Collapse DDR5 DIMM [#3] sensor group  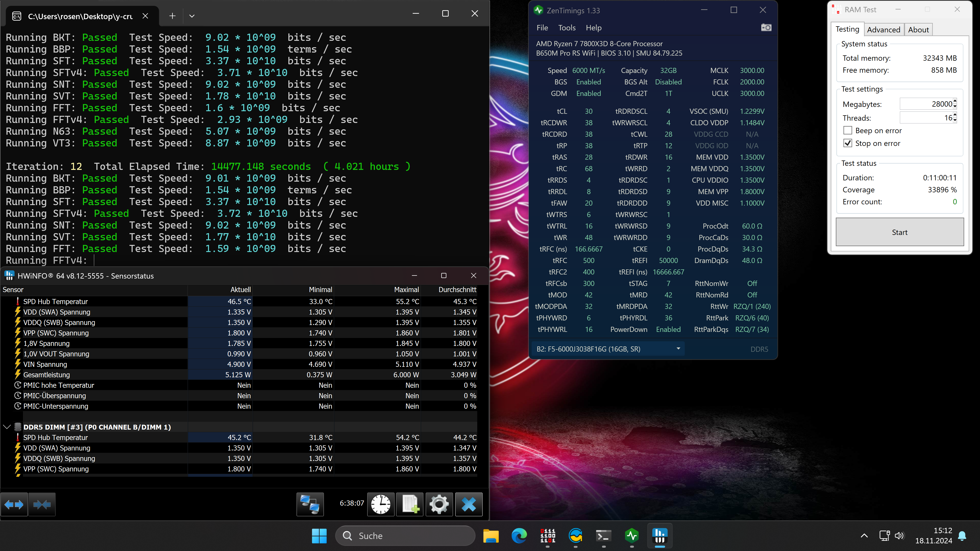coord(6,427)
